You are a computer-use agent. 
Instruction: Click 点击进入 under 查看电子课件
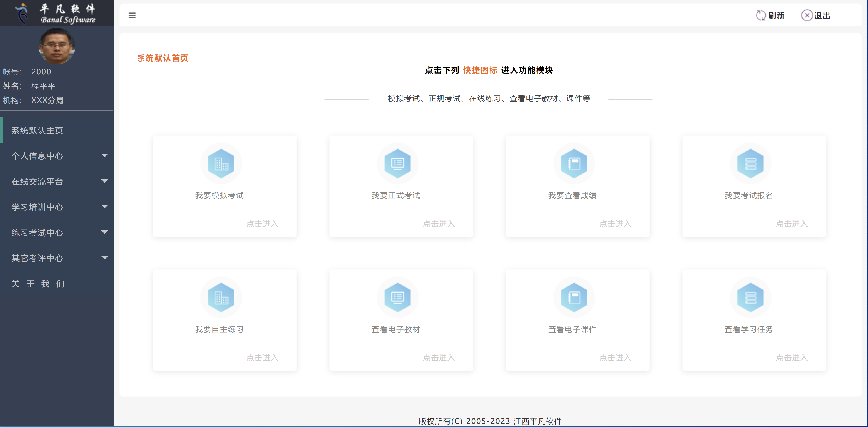(615, 358)
